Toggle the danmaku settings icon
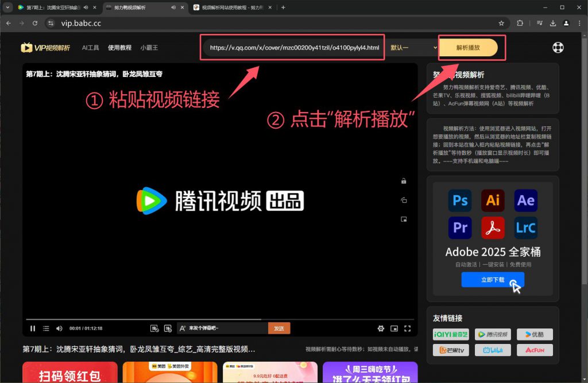The image size is (588, 383). 168,328
